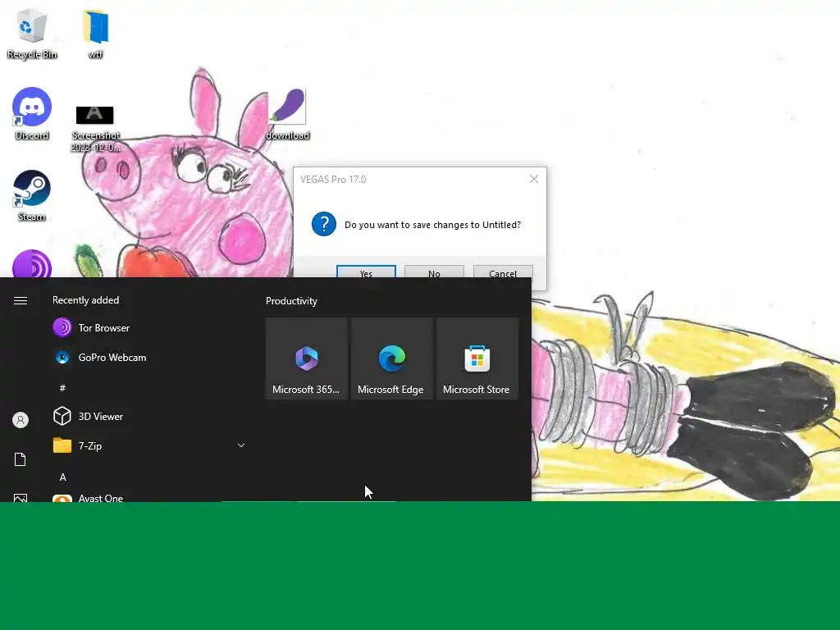Click Cancel in VEGAS Pro dialog

pyautogui.click(x=503, y=272)
